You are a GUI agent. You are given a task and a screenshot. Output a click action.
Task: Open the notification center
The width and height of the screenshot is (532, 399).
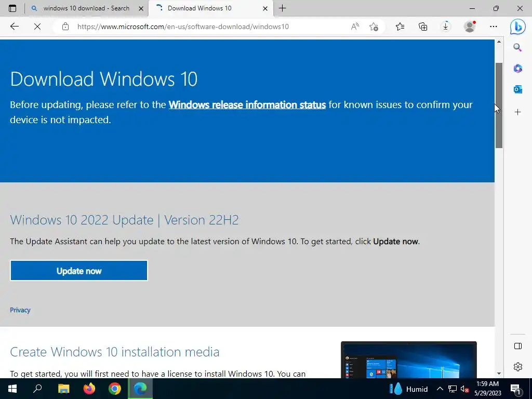[x=516, y=390]
